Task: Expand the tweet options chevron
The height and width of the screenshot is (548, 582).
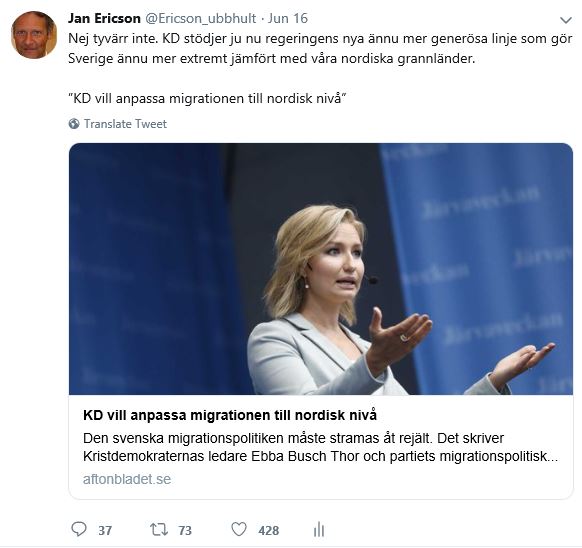Action: coord(566,20)
